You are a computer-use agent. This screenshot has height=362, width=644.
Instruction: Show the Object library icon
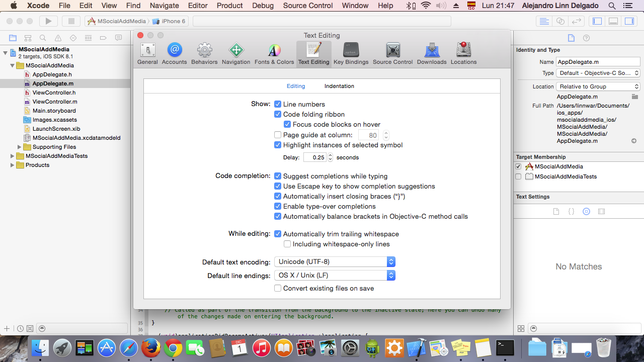coord(586,212)
